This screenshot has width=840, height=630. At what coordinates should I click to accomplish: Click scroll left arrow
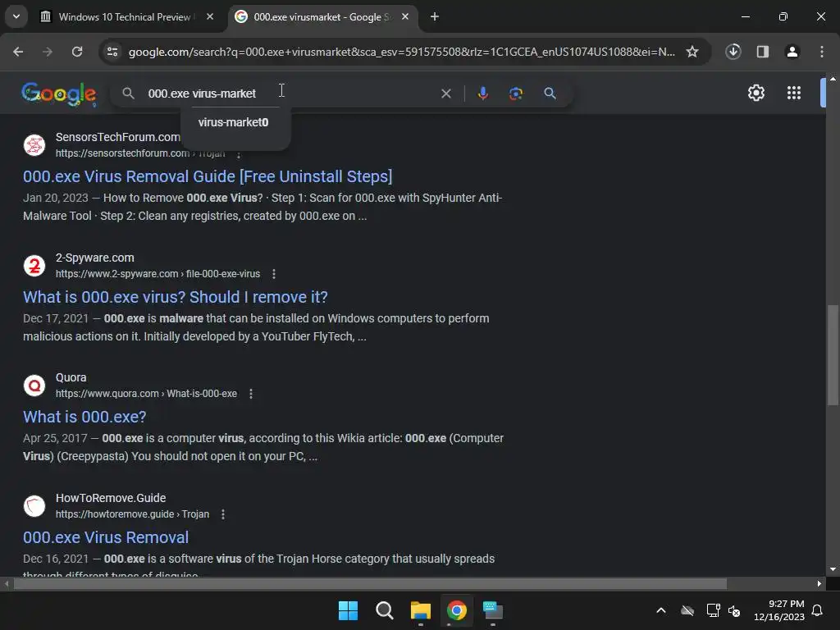point(6,584)
